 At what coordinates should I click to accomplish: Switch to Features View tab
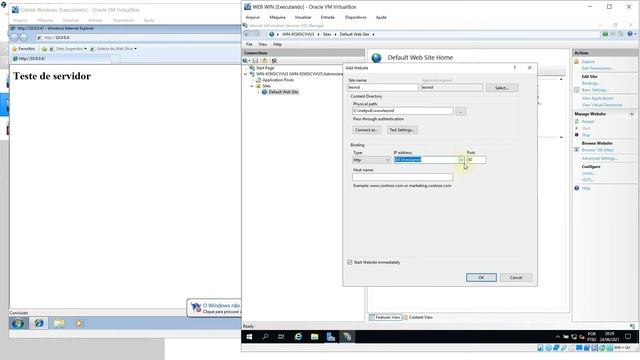coord(385,317)
